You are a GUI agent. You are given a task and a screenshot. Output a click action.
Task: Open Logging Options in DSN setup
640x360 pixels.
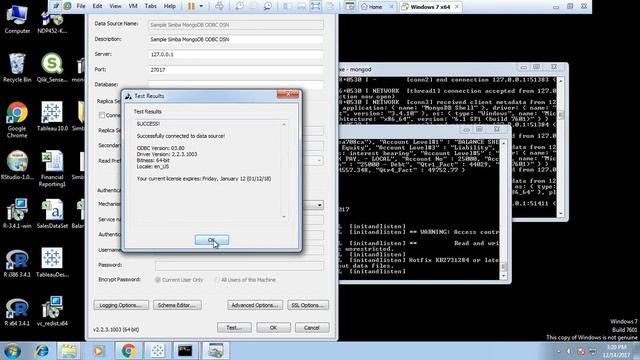coord(121,305)
